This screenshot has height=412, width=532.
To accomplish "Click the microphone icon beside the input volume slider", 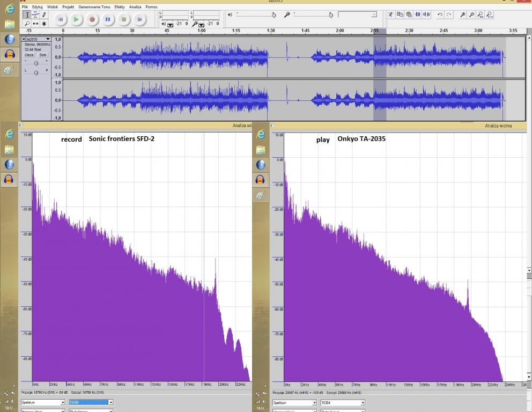I will point(287,14).
